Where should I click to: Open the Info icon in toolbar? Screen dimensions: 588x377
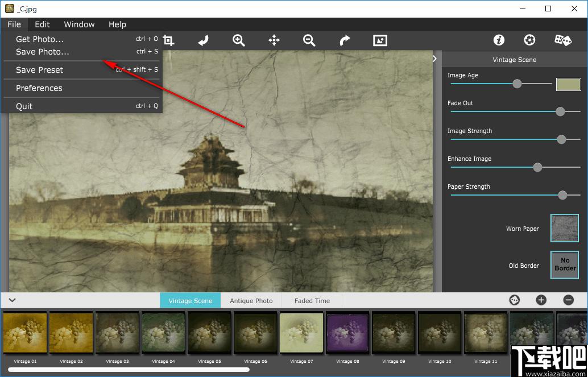click(499, 40)
